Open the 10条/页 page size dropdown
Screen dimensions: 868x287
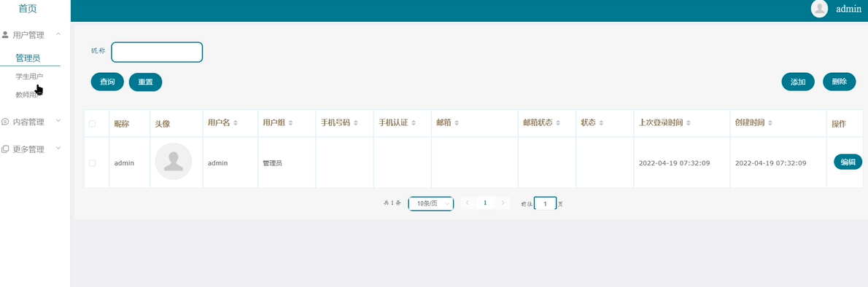pyautogui.click(x=430, y=203)
